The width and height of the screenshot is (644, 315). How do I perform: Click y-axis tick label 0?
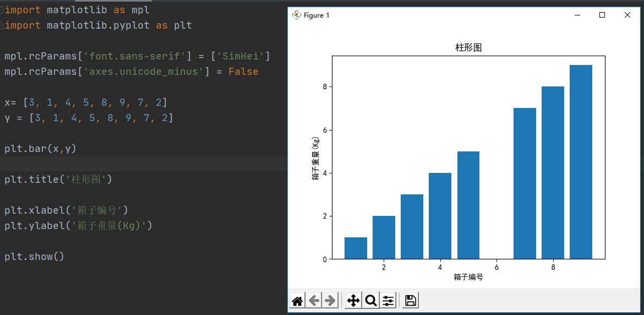[x=325, y=259]
